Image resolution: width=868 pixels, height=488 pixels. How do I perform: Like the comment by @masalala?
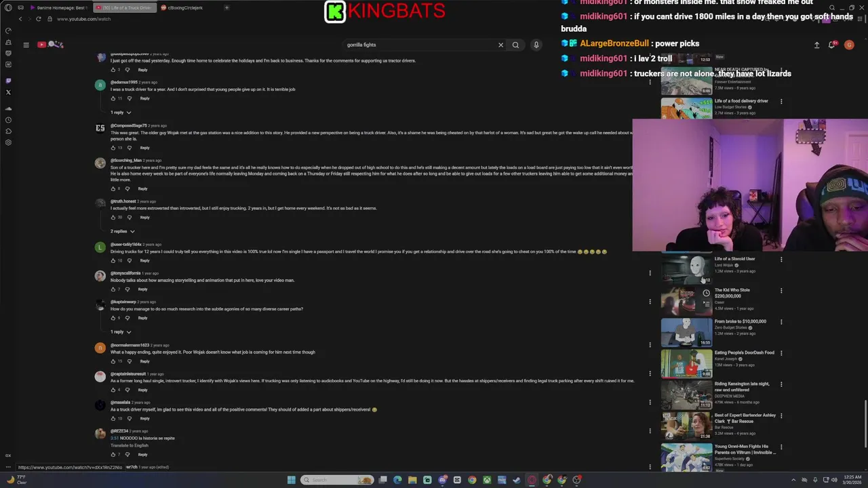coord(113,418)
